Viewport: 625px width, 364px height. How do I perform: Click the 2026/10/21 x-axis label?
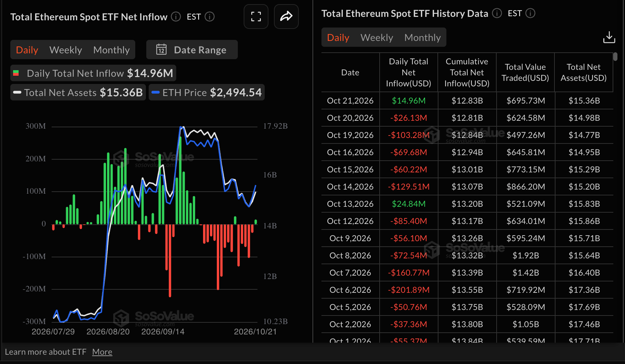point(255,331)
